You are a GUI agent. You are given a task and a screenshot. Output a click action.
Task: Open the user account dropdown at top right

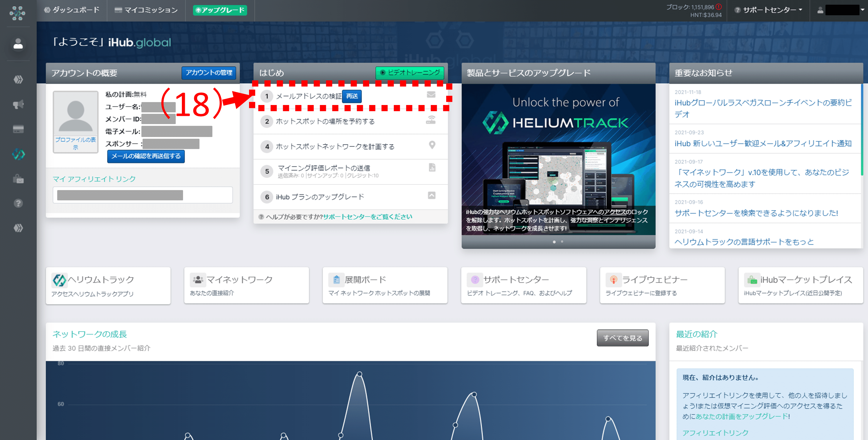[840, 10]
